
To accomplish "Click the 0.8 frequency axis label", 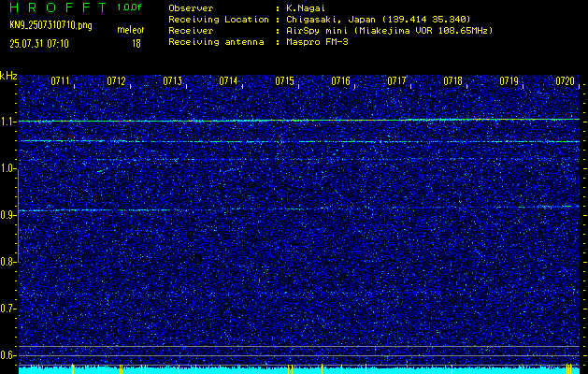I will click(7, 262).
